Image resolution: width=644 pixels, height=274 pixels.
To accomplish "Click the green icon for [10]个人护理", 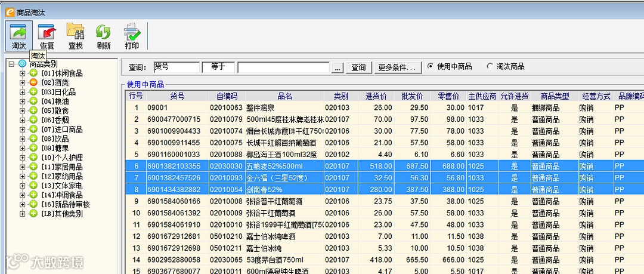I will 33,158.
